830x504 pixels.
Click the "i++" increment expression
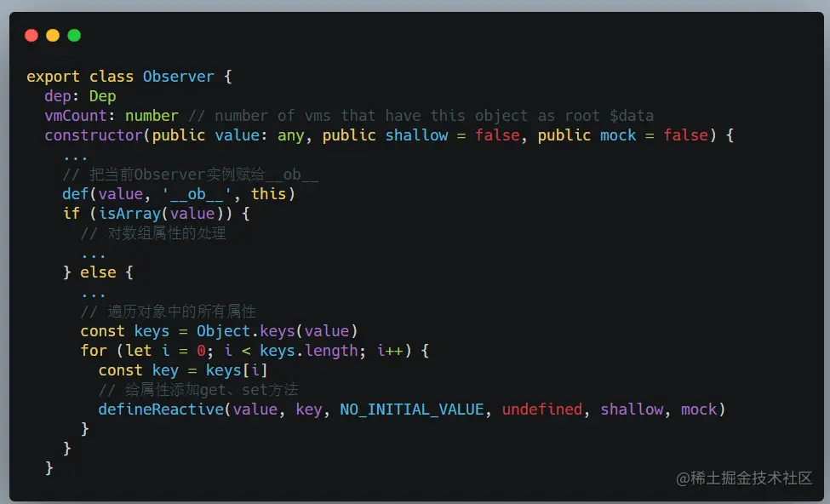390,351
